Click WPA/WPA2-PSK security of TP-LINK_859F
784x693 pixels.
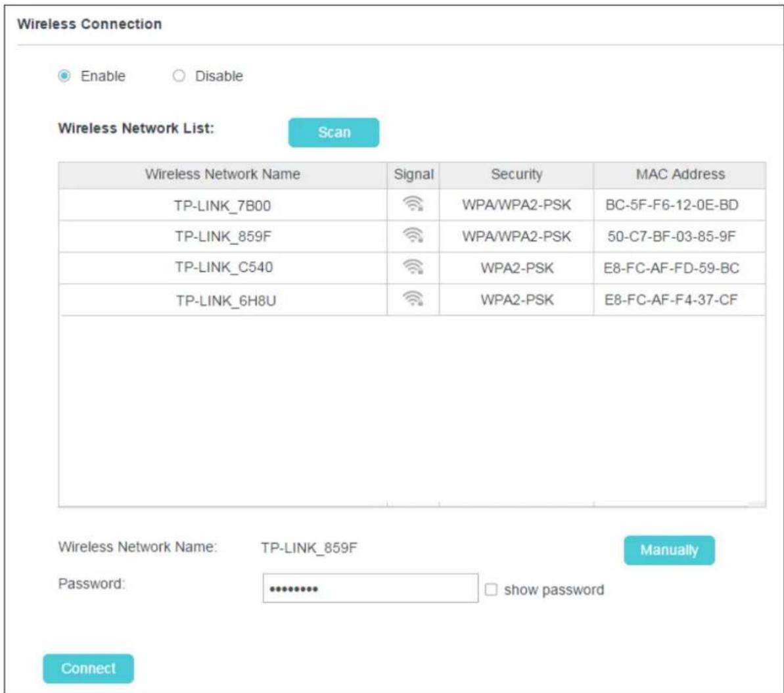coord(517,236)
